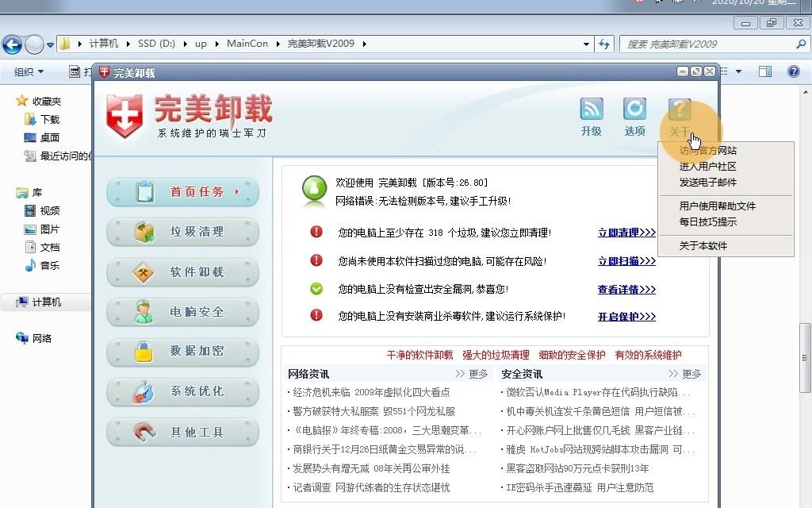Click the 立即清理>>> link
Image resolution: width=812 pixels, height=508 pixels.
pyautogui.click(x=626, y=232)
